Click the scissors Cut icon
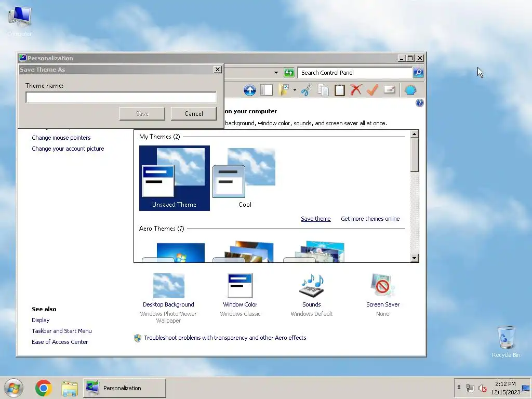Viewport: 532px width, 399px height. (x=307, y=90)
